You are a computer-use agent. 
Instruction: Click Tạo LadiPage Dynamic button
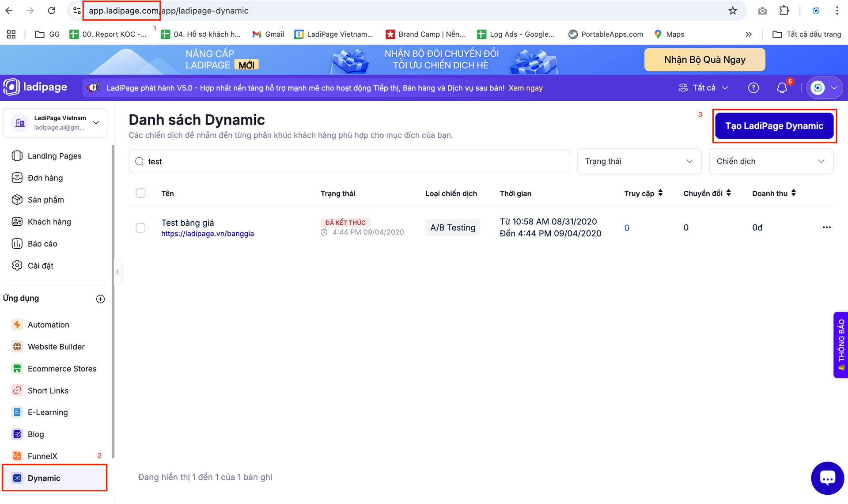(774, 126)
